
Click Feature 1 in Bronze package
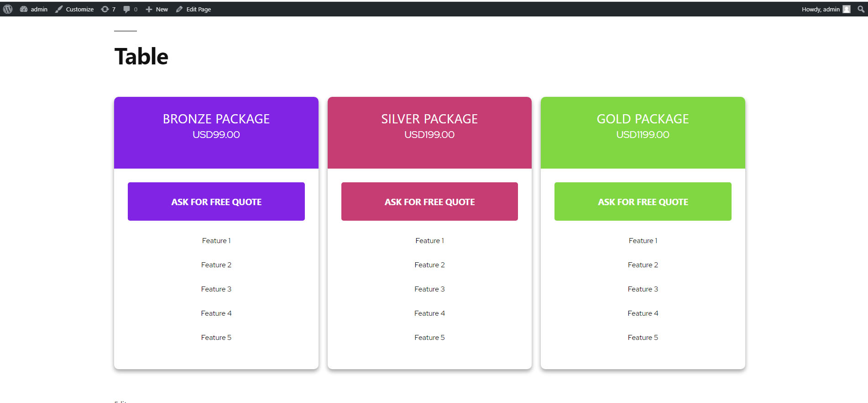[216, 241]
